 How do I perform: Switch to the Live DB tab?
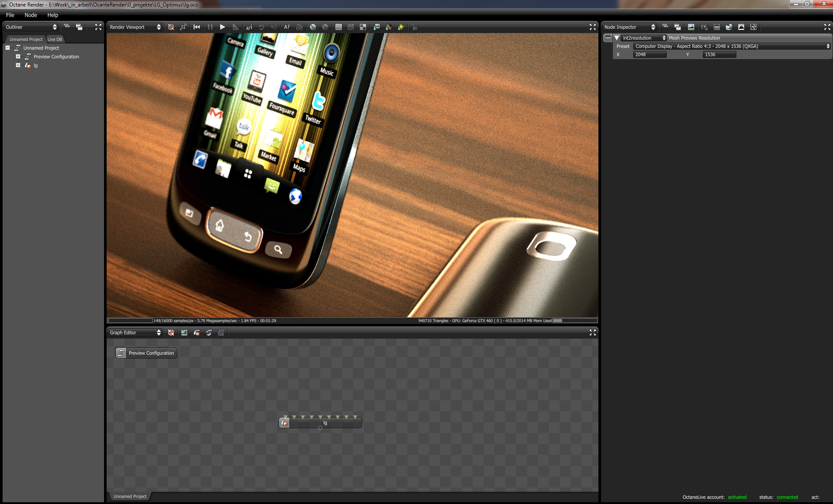[55, 39]
